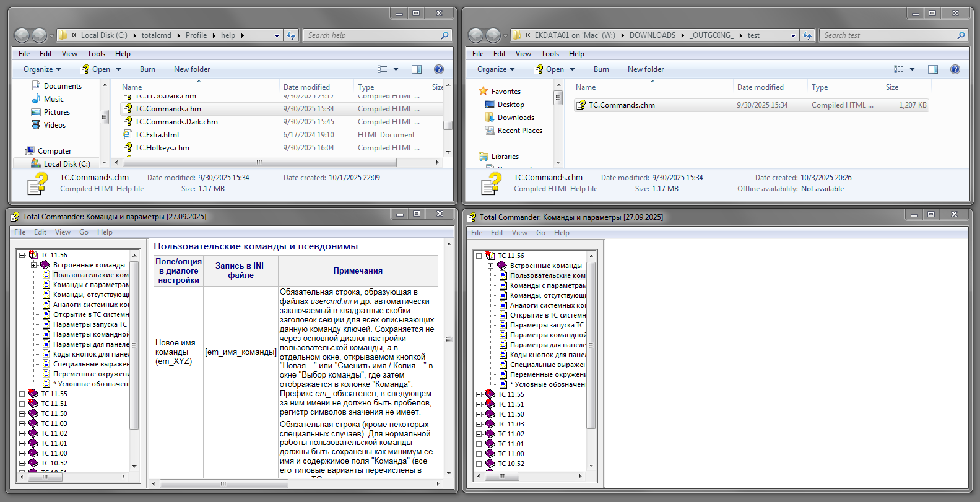Screen dimensions: 980x502
Task: Click New folder in left Explorer toolbar
Action: point(191,69)
